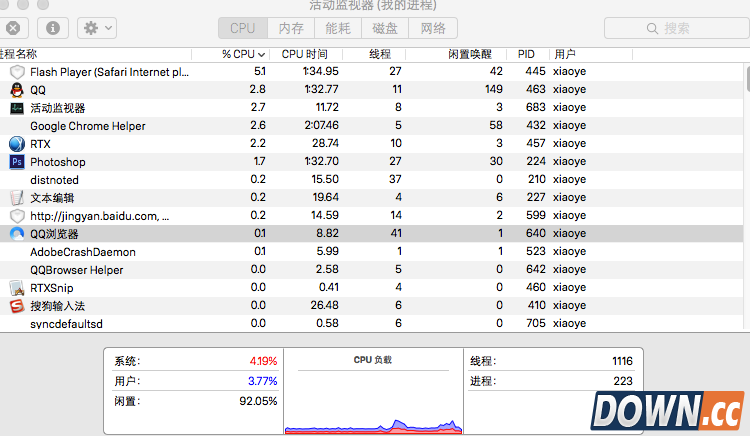The height and width of the screenshot is (436, 750).
Task: Select the RTX process name
Action: [40, 144]
